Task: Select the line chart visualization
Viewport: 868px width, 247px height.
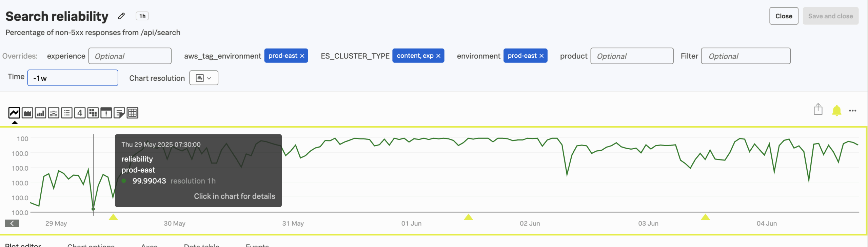Action: point(14,113)
